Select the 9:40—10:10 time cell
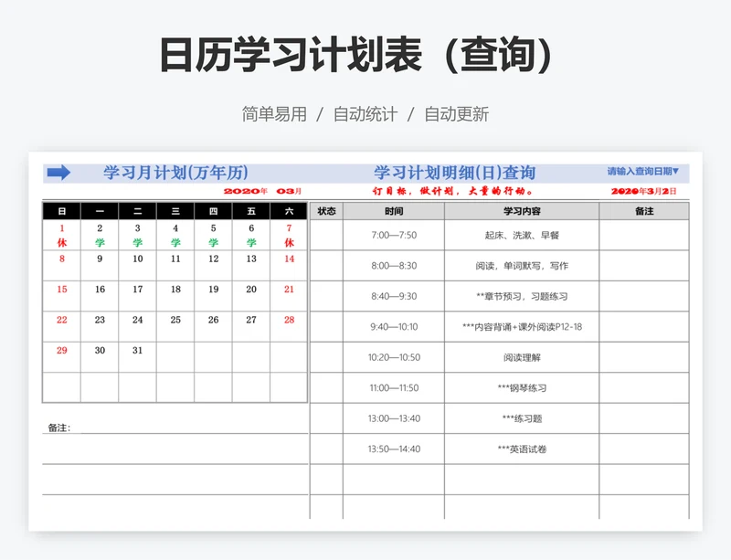 394,327
